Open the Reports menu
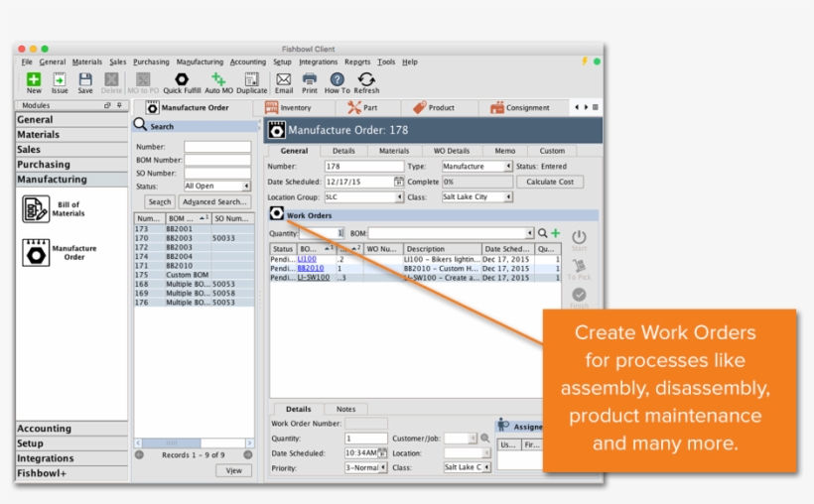 pos(357,62)
